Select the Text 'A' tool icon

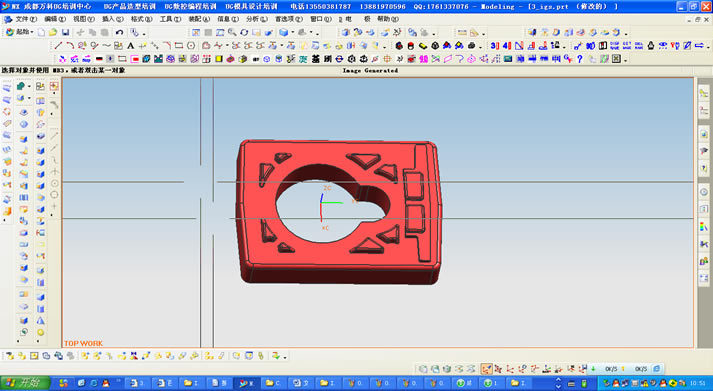click(131, 45)
